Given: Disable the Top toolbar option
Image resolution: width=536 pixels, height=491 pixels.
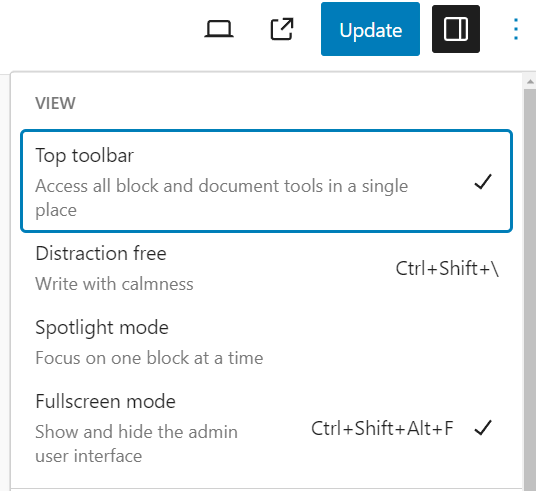Looking at the screenshot, I should click(x=266, y=181).
